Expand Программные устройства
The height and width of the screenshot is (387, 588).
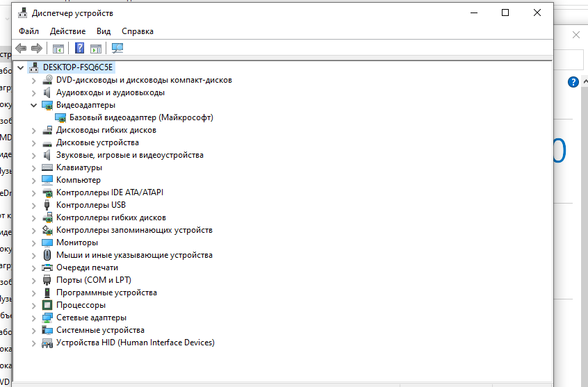click(34, 293)
